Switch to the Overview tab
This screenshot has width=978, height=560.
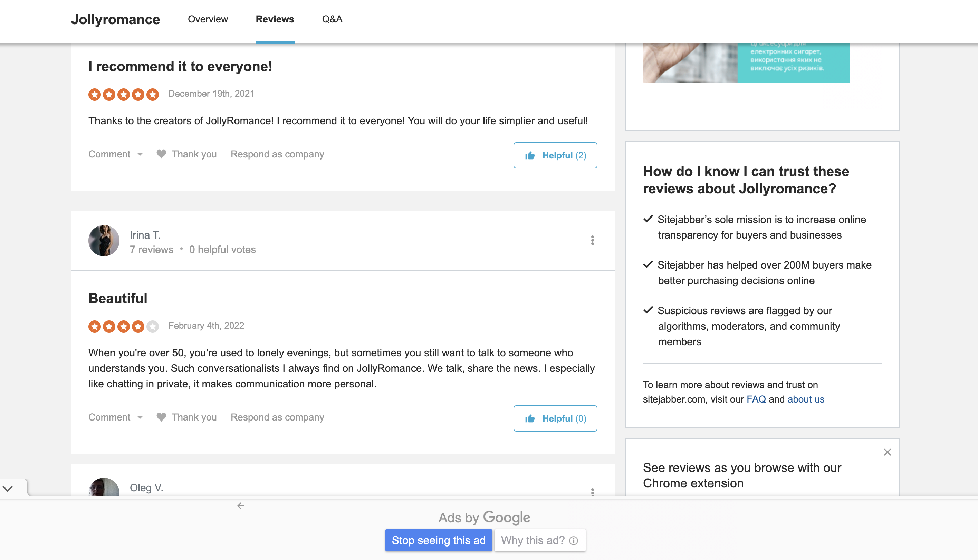pyautogui.click(x=208, y=19)
